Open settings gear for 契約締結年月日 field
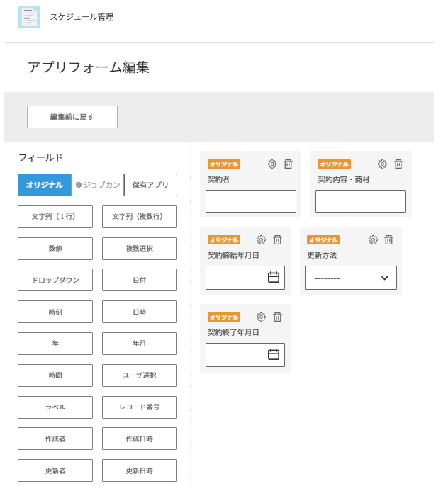This screenshot has height=486, width=448. click(x=261, y=239)
